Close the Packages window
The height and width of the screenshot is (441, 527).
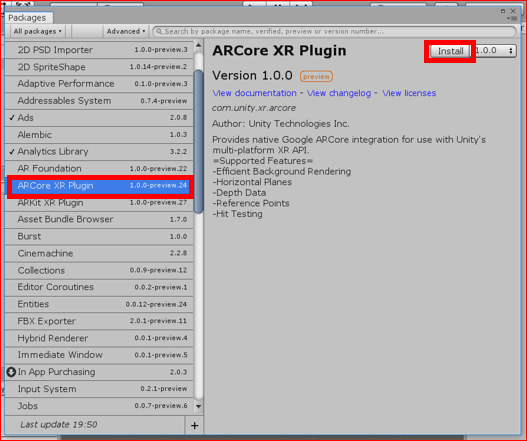[513, 11]
